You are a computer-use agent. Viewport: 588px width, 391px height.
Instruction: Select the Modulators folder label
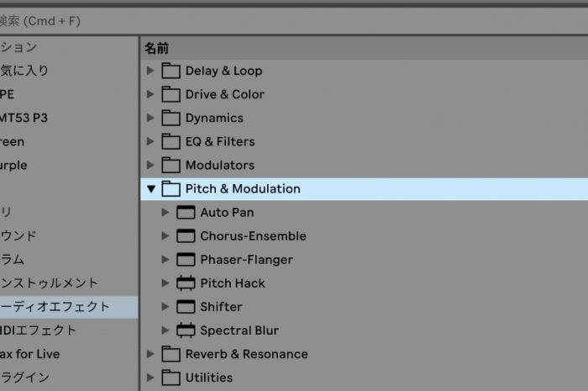pyautogui.click(x=220, y=165)
